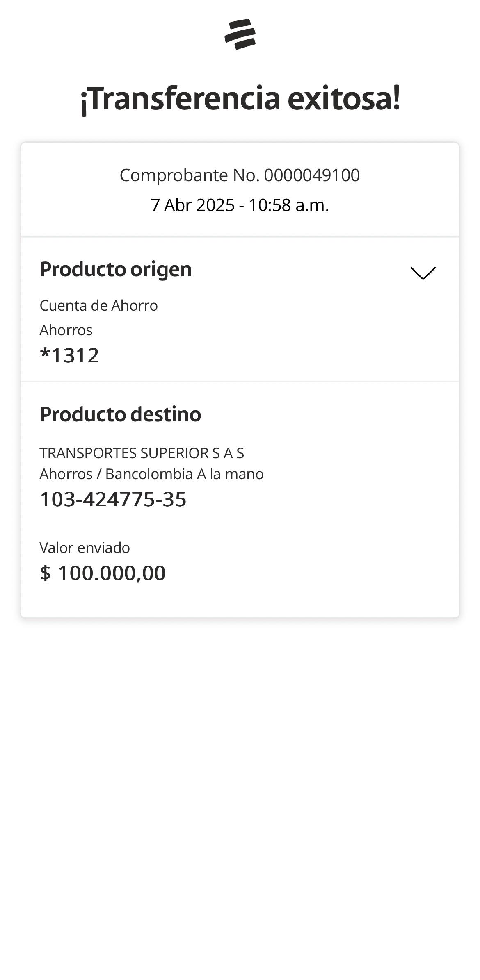The image size is (480, 980).
Task: Click the Bancolombia logo at top
Action: click(240, 34)
